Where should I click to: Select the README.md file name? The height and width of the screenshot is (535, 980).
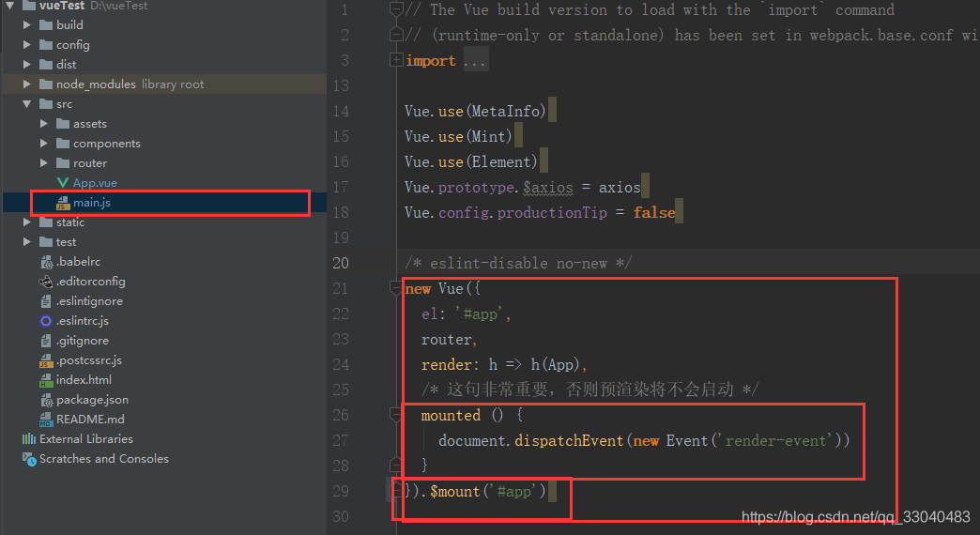point(91,420)
